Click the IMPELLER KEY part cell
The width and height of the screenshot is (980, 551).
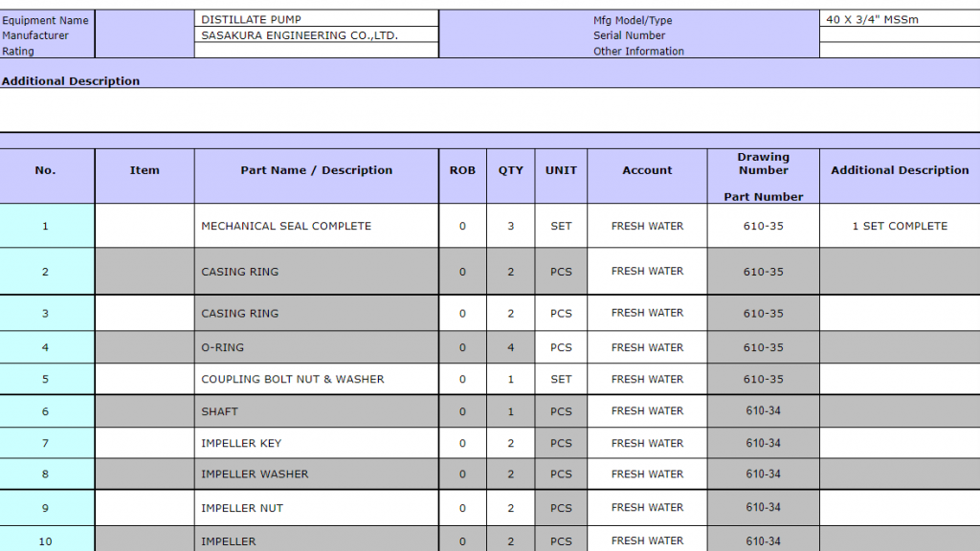316,443
